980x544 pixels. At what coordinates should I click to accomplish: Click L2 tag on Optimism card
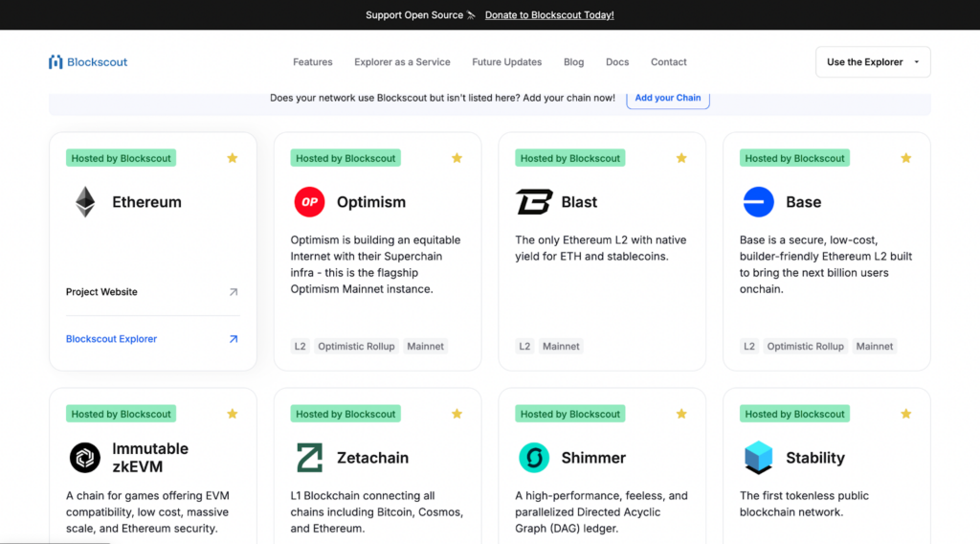pos(300,347)
